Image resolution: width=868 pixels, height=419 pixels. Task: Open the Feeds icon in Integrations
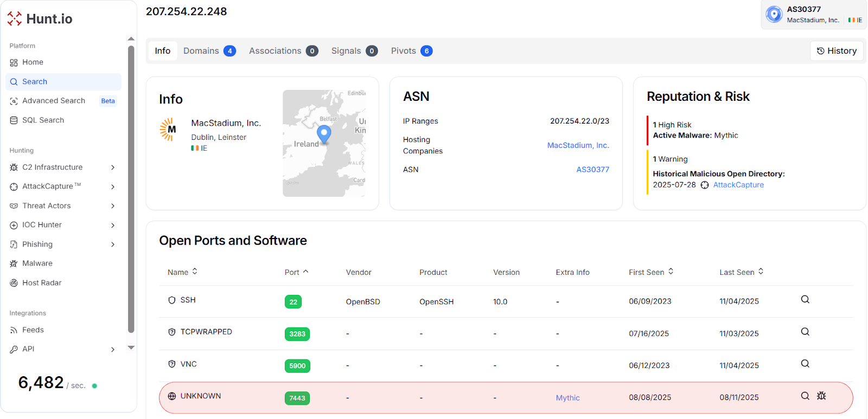click(14, 330)
